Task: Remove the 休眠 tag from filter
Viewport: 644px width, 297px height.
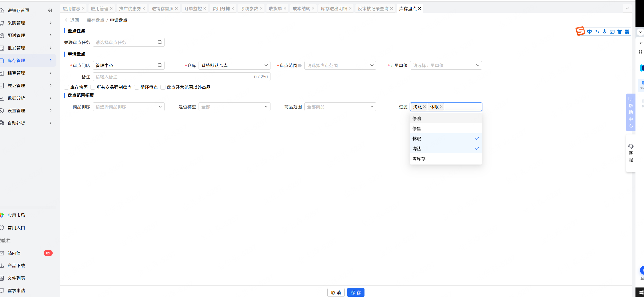Action: [x=441, y=107]
